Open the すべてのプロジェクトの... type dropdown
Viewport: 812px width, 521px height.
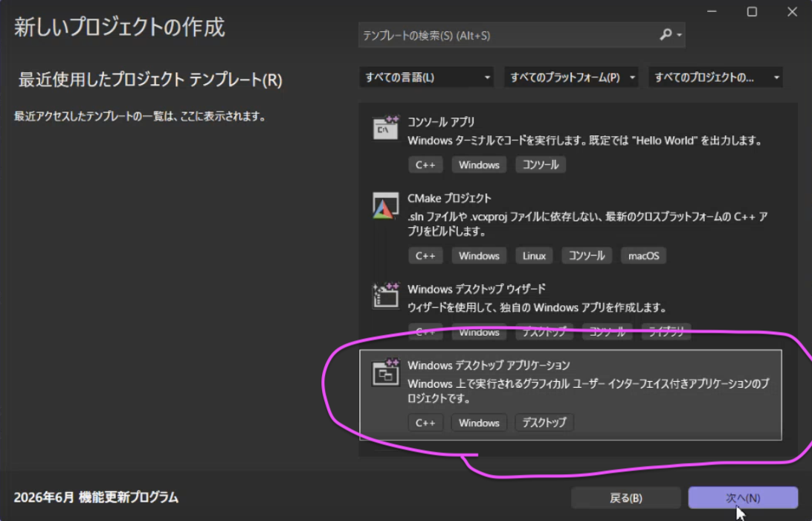[715, 77]
